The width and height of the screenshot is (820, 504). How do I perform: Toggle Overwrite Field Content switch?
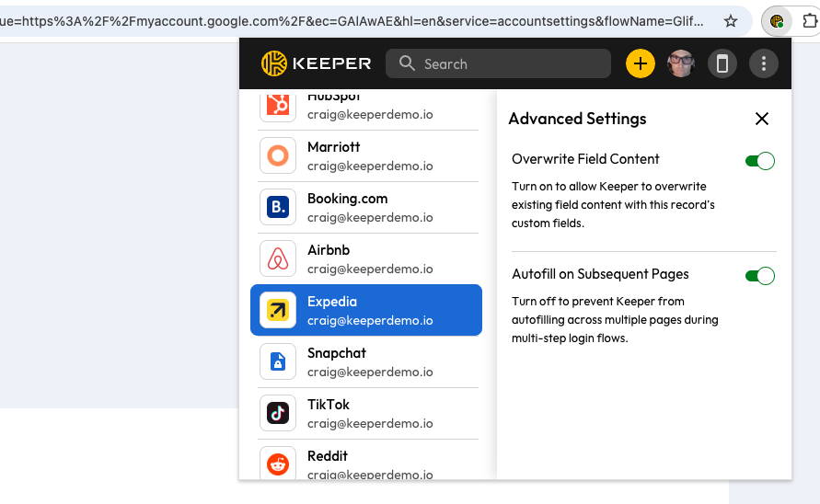[x=759, y=161]
